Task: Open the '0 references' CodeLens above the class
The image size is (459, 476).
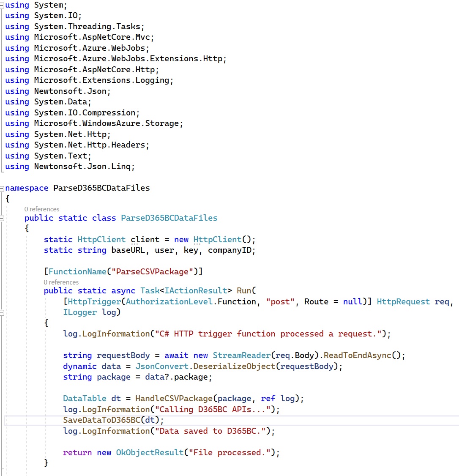Action: point(42,209)
